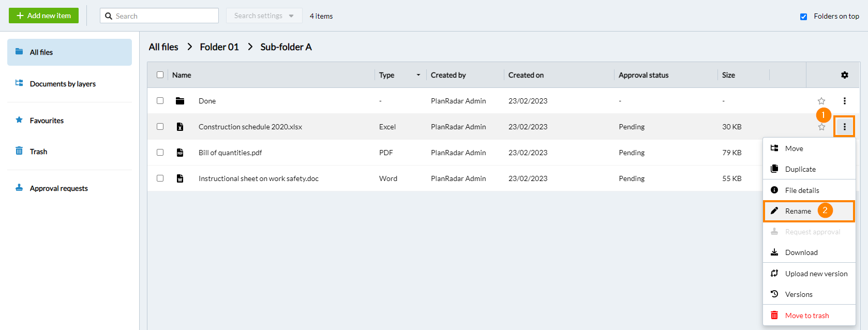Navigate to Folder 01 in breadcrumb

click(219, 47)
